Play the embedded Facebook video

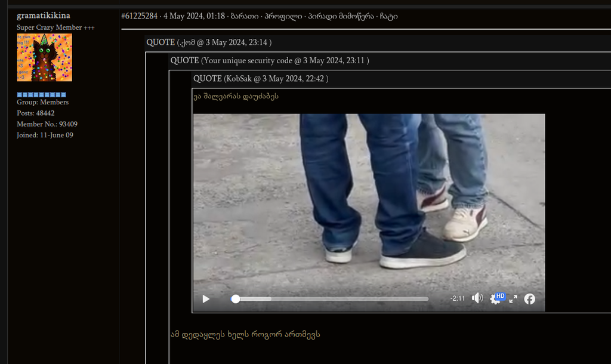206,299
